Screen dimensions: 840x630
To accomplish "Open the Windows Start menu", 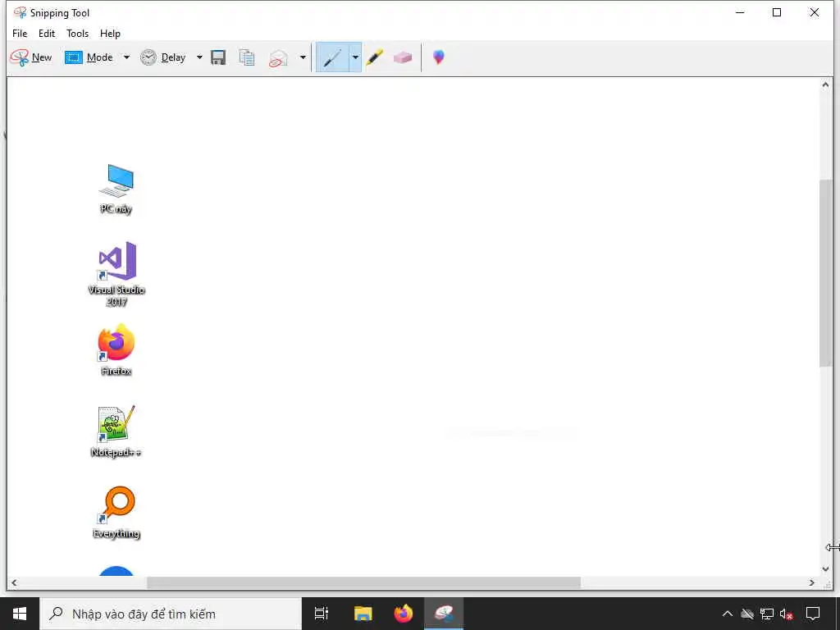I will pyautogui.click(x=20, y=614).
